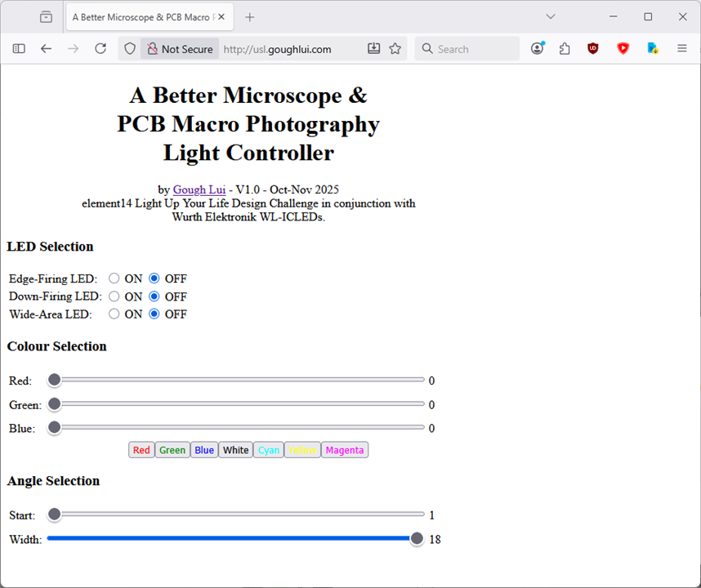Show Not Secure site information

click(x=180, y=49)
